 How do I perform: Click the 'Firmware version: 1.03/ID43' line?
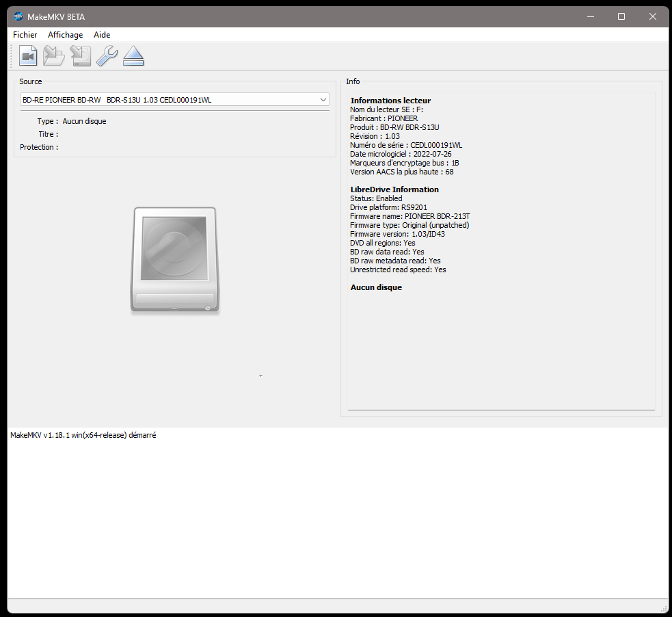[x=397, y=234]
